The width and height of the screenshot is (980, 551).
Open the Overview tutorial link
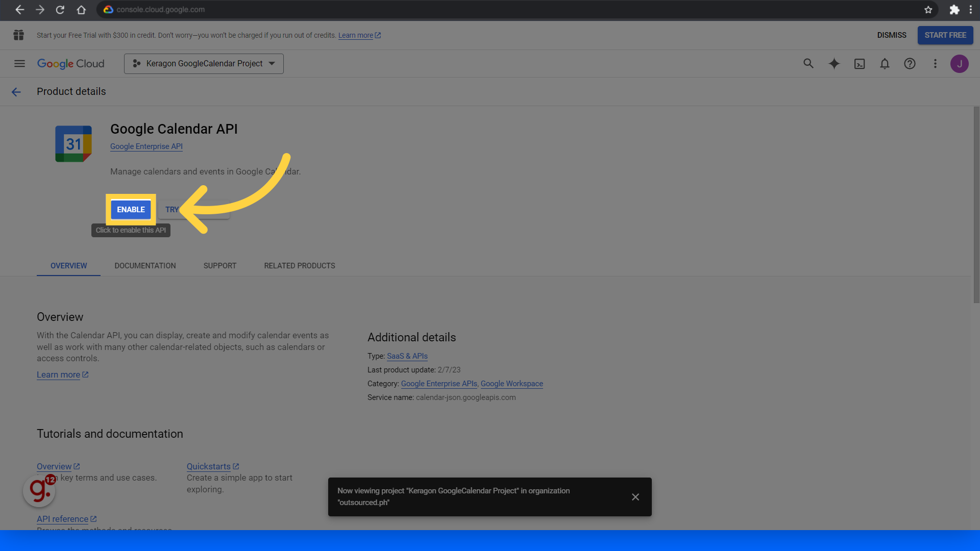[58, 467]
